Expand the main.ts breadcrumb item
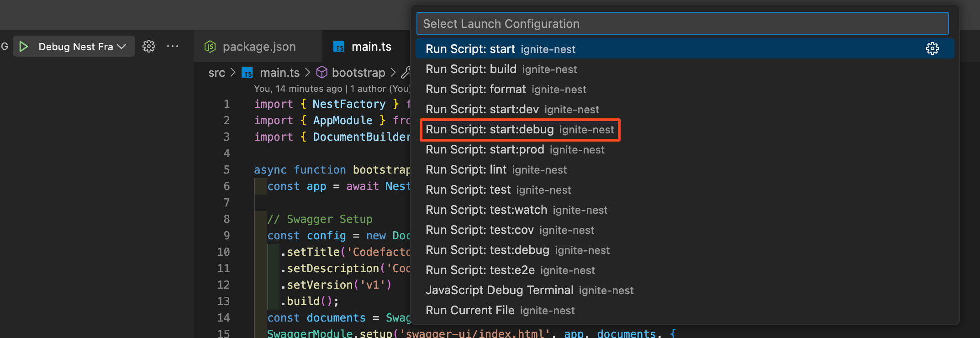 [x=279, y=73]
